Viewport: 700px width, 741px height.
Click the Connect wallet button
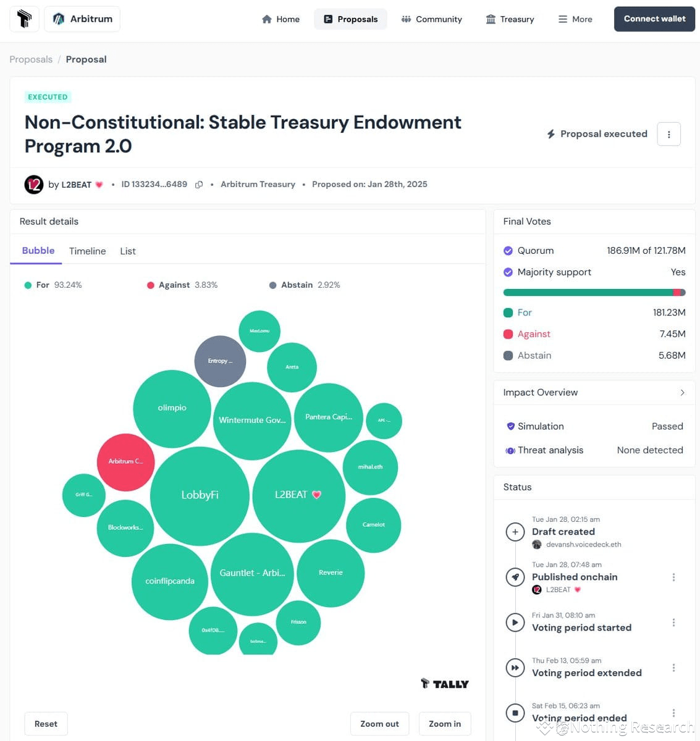click(x=654, y=19)
